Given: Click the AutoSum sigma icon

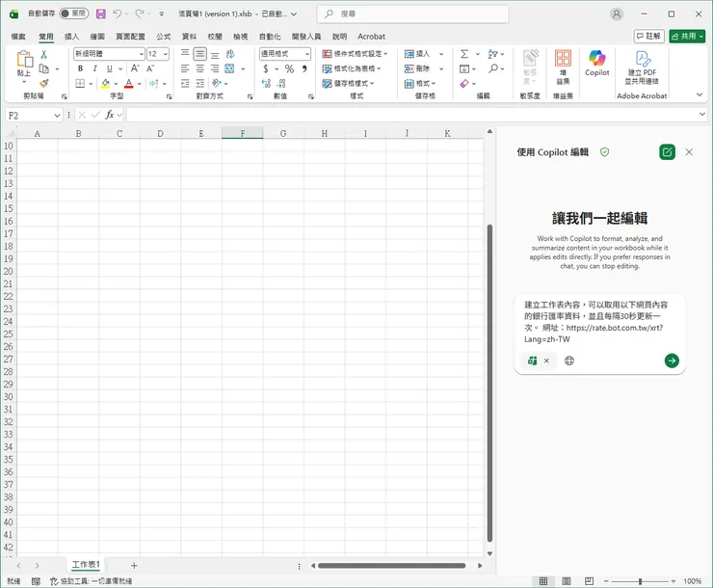Looking at the screenshot, I should tap(464, 54).
